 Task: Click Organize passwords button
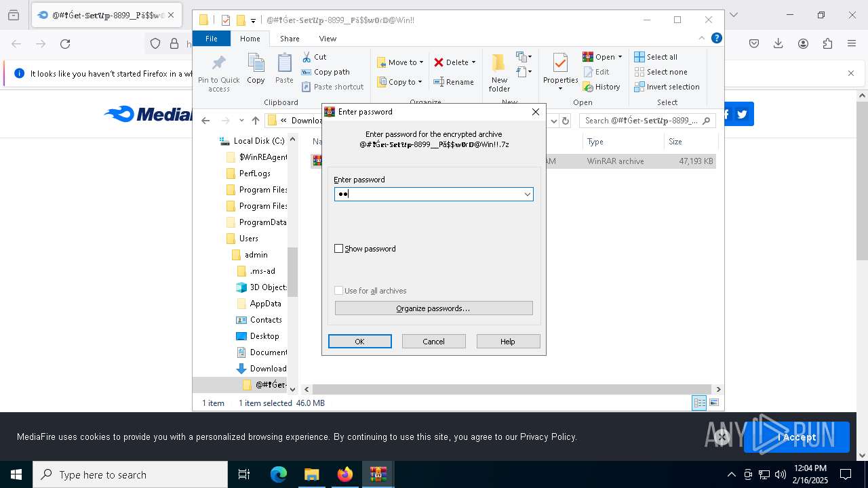click(434, 308)
